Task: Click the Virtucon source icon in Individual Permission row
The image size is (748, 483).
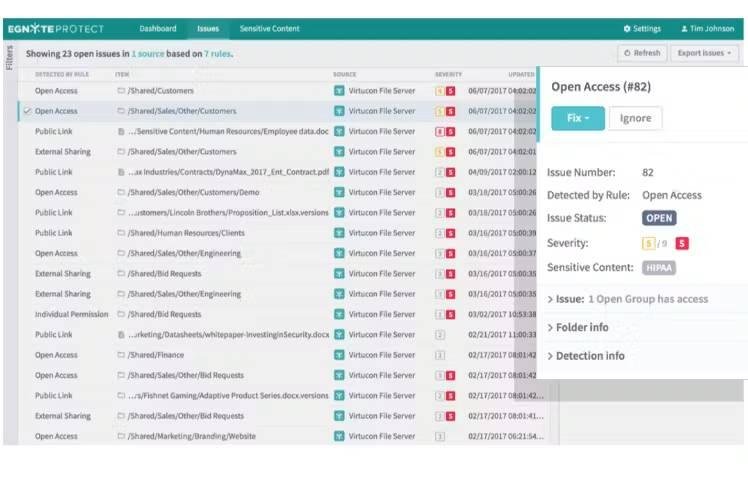Action: [x=339, y=314]
